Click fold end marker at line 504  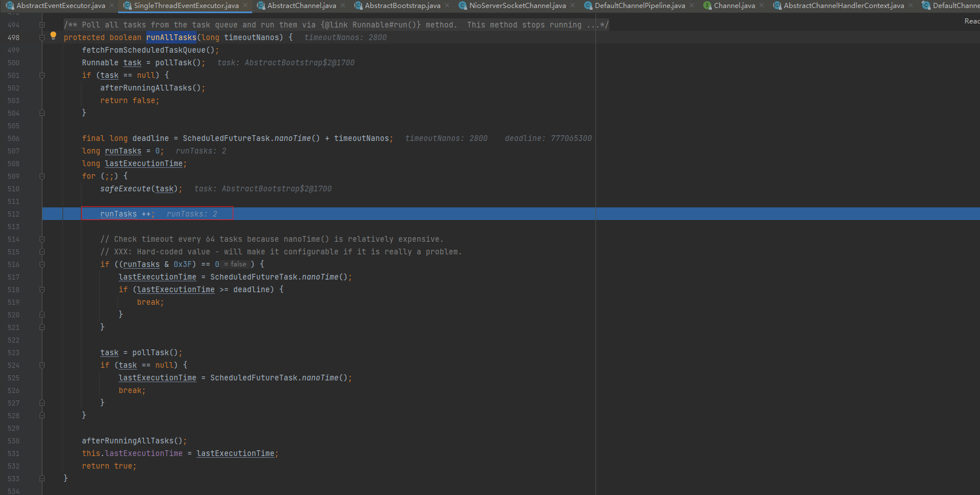[x=42, y=113]
